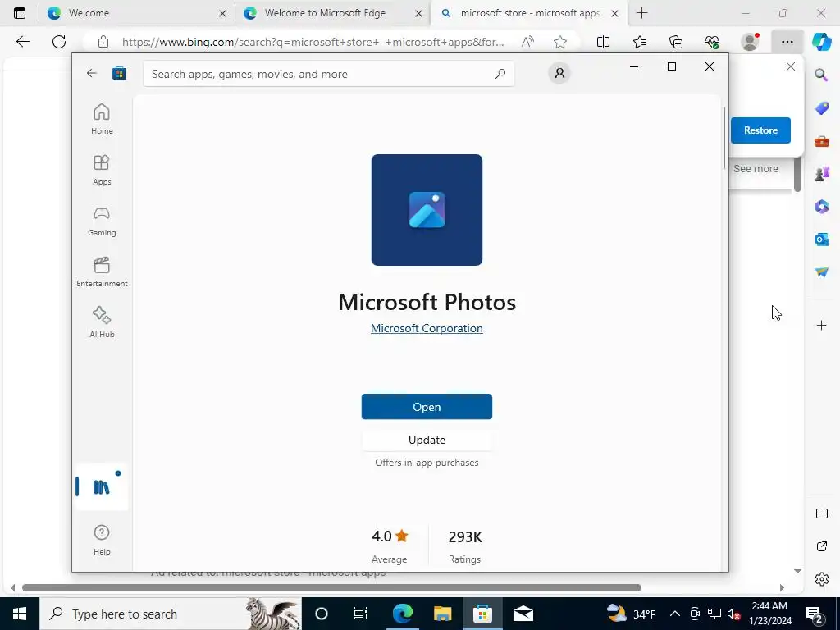840x630 pixels.
Task: Close the Edge restore popup
Action: coord(790,66)
